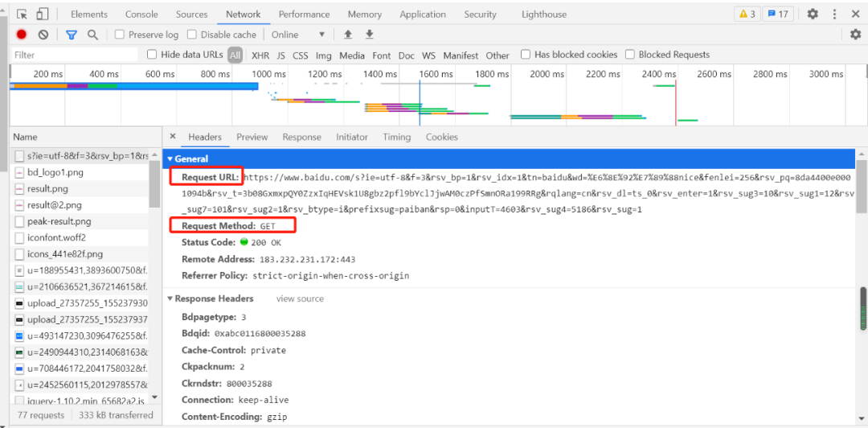Click the inspect element picker icon
Screen dimensions: 868x428
[22, 14]
